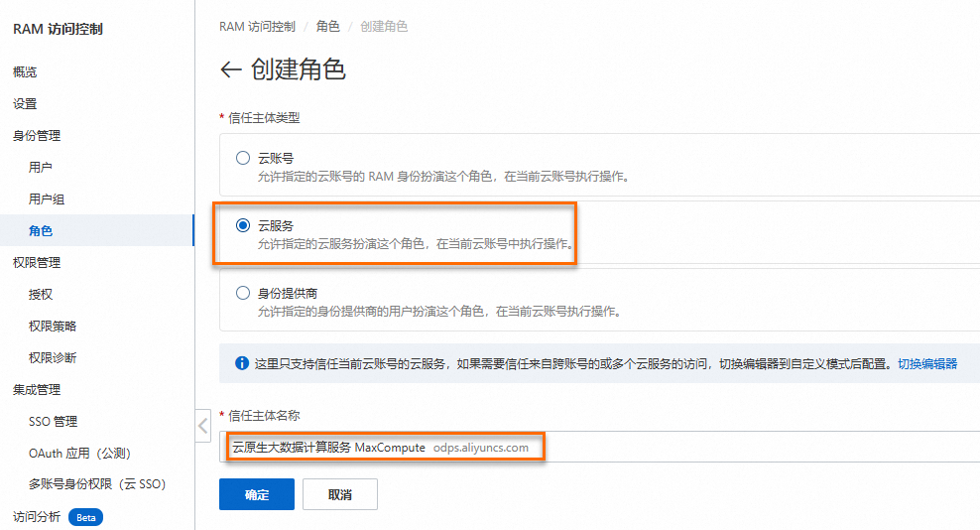The image size is (980, 530).
Task: Open SSO 管理 in the sidebar
Action: (54, 421)
